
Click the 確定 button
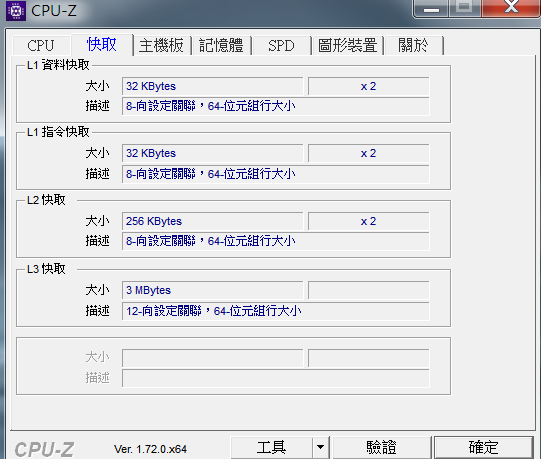click(x=483, y=448)
